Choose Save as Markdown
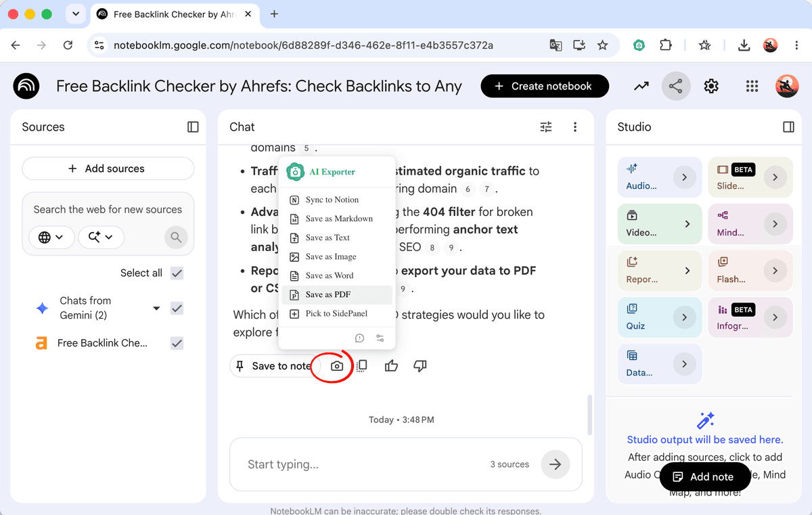 coord(336,219)
